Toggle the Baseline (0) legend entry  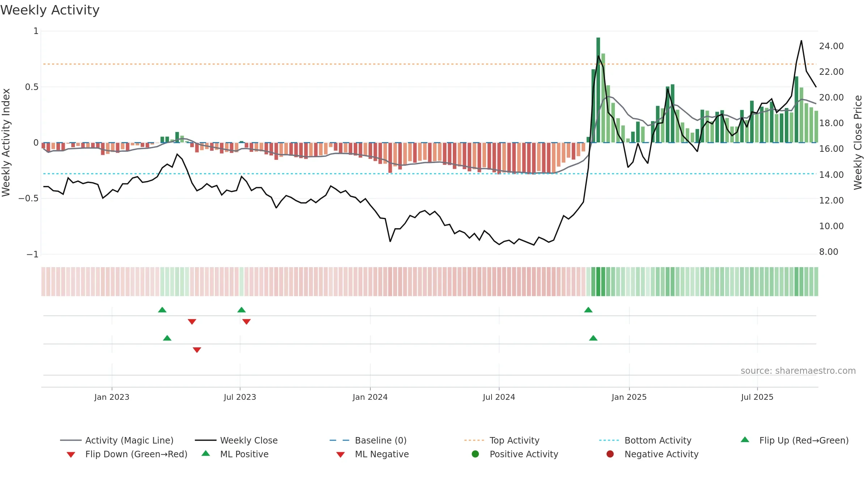pos(368,440)
